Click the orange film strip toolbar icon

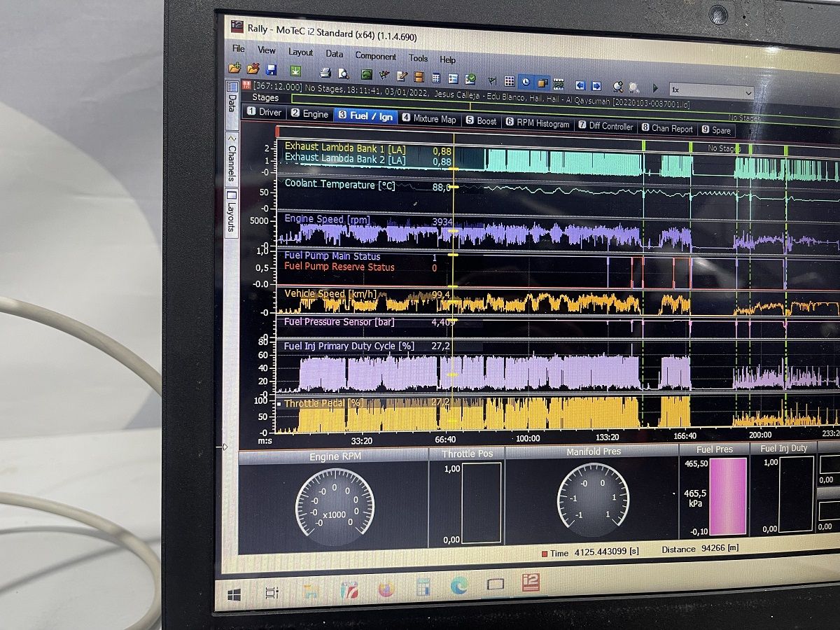click(x=419, y=76)
